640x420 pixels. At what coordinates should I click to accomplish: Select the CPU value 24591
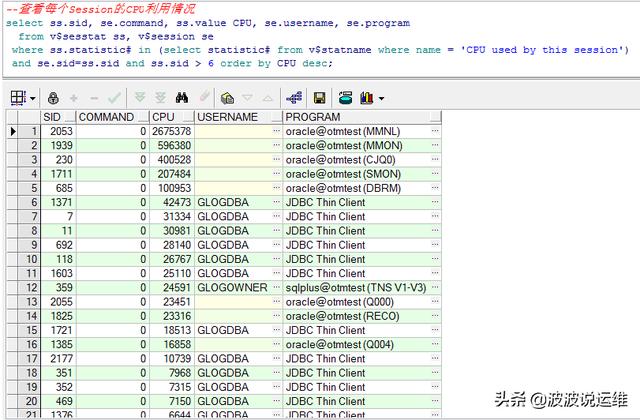point(171,288)
